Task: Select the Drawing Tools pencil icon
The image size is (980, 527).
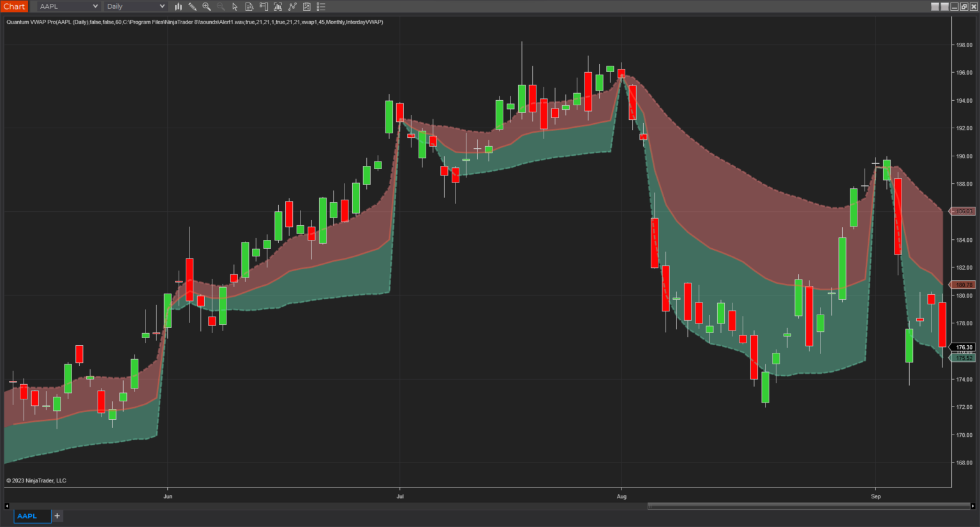Action: pyautogui.click(x=193, y=6)
